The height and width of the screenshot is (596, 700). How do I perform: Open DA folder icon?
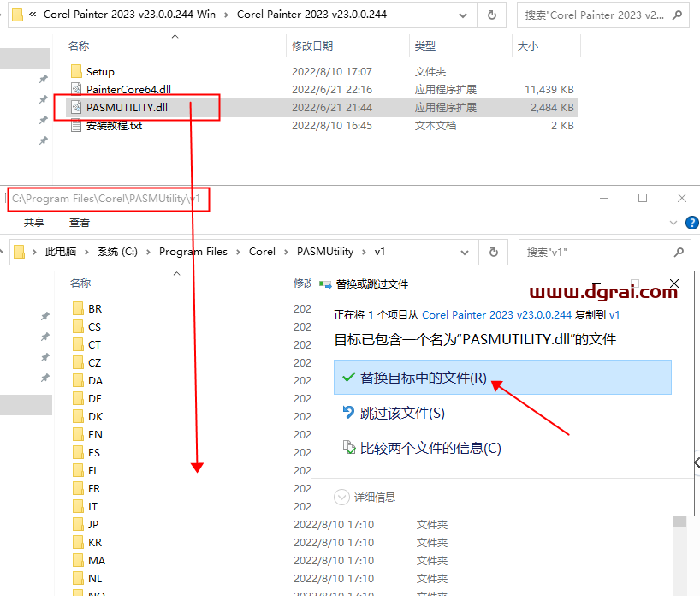(x=78, y=380)
